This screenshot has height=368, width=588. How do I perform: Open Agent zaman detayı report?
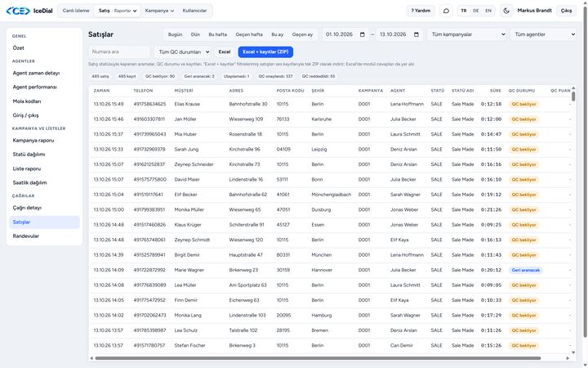pos(44,74)
